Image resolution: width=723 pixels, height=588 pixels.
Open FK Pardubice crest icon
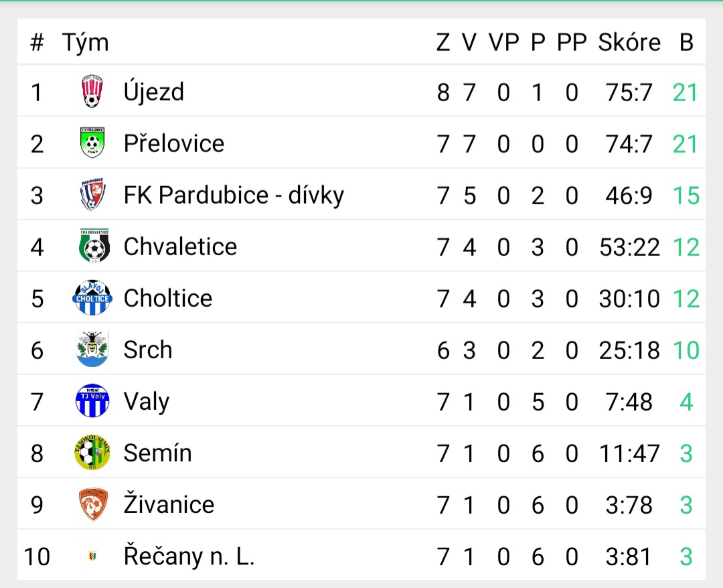(92, 195)
